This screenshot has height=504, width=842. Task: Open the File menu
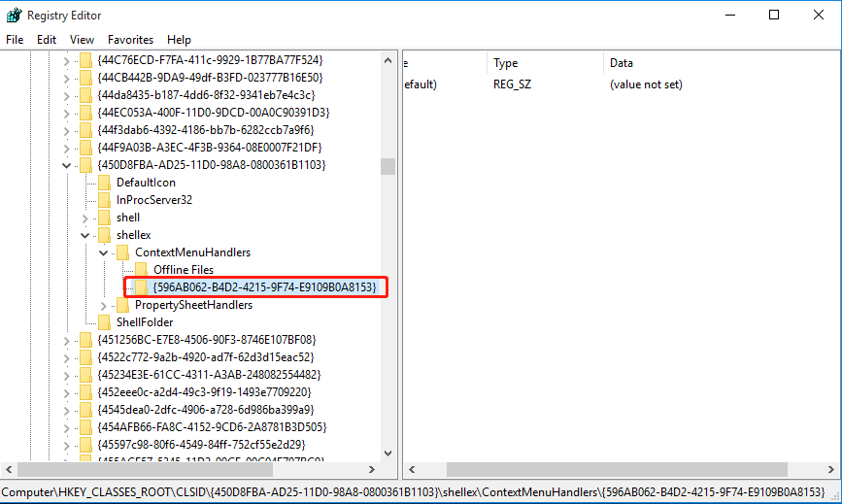tap(15, 40)
